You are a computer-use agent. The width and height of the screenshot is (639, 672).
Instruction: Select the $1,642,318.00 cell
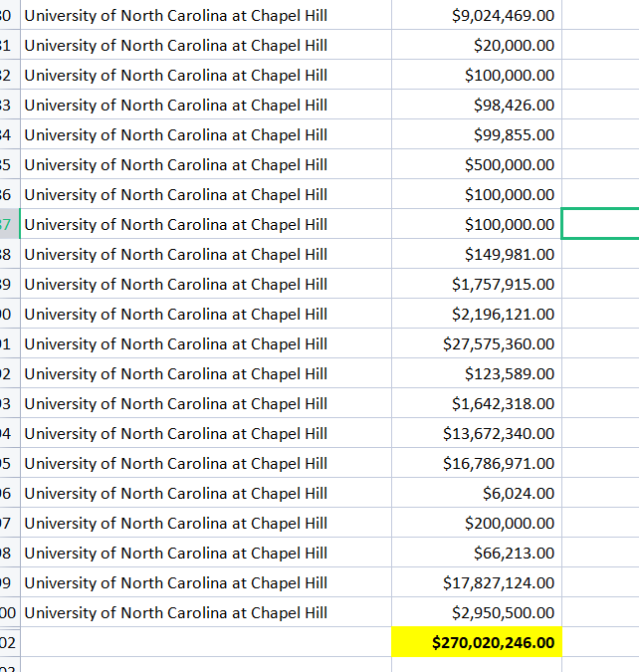tap(476, 404)
